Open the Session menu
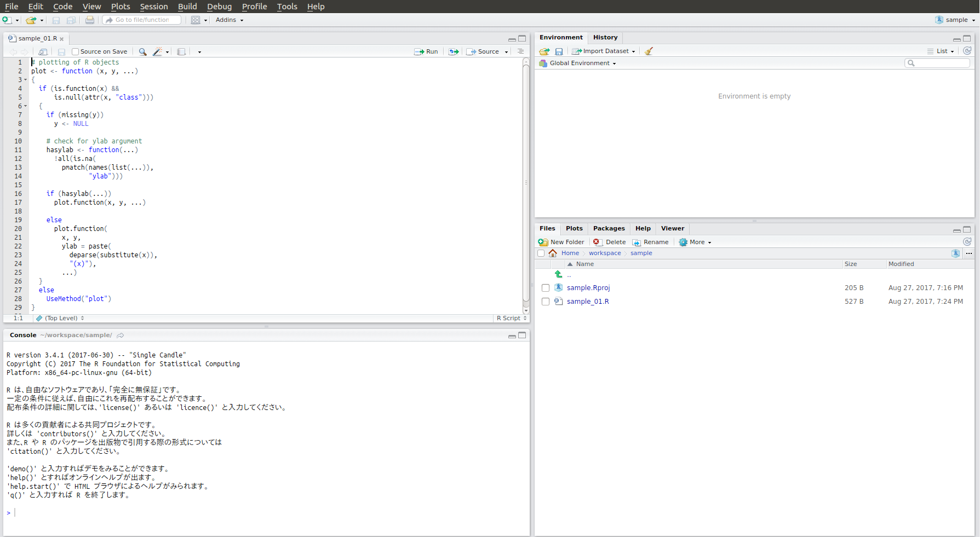 click(x=154, y=7)
